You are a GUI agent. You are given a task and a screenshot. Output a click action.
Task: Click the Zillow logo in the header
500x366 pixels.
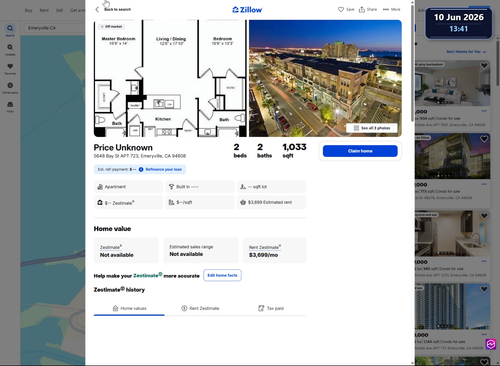pyautogui.click(x=247, y=10)
